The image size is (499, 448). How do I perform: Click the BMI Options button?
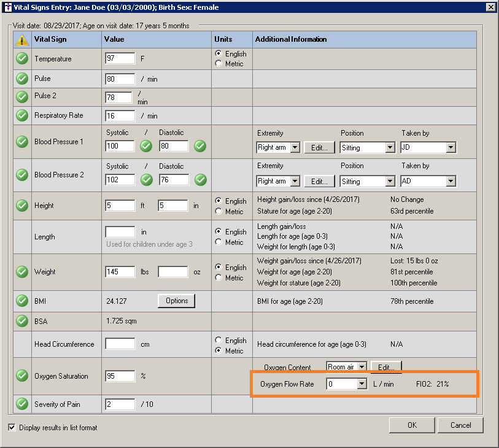coord(176,301)
